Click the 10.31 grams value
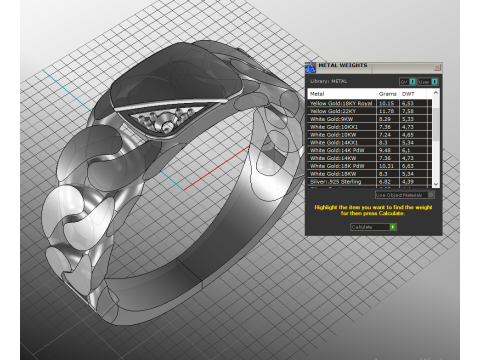 click(x=387, y=166)
